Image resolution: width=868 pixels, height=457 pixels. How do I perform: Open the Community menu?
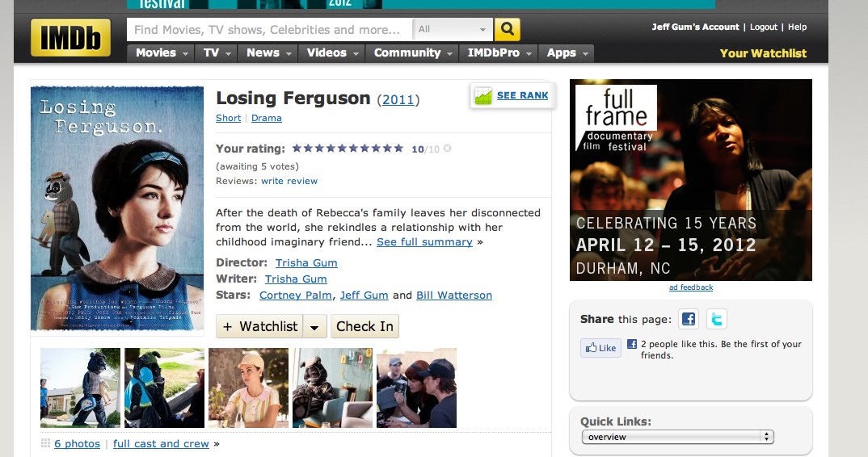(x=413, y=53)
